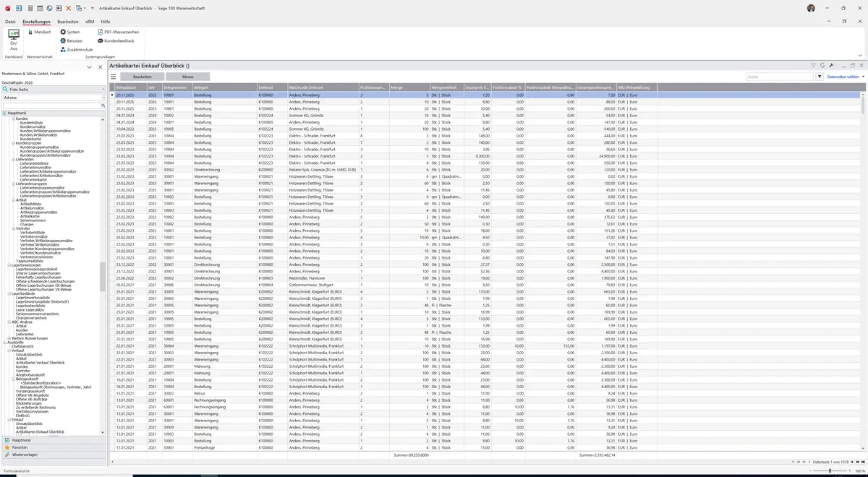Open PDF-Wasserzeichen settings
Viewport: 868px width, 477px height.
[118, 33]
